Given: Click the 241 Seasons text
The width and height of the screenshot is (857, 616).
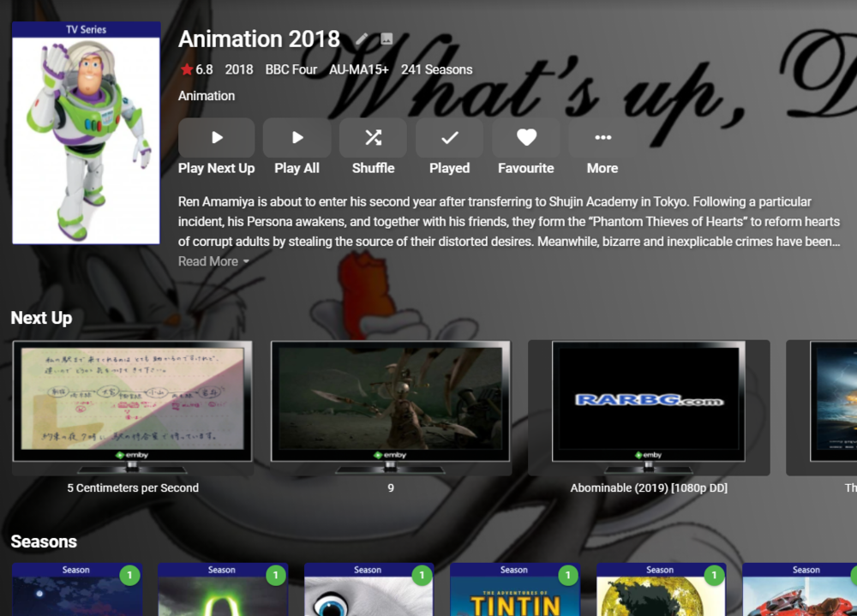Looking at the screenshot, I should 437,69.
